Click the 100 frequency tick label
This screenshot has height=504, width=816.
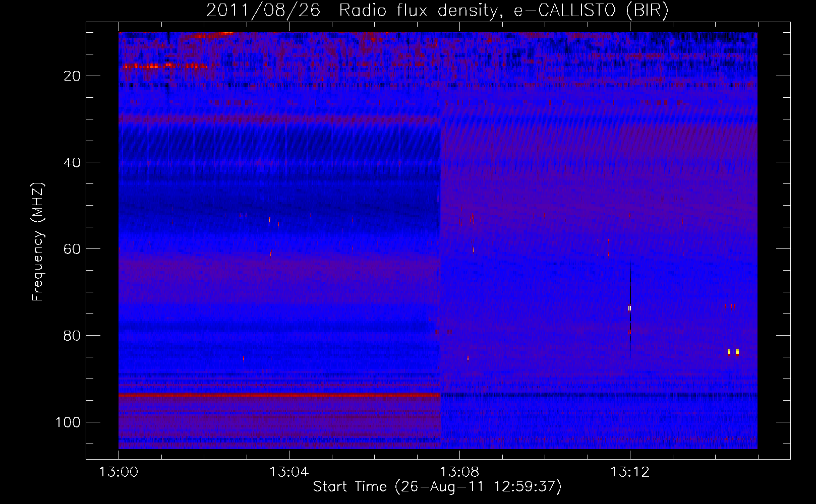click(x=68, y=422)
